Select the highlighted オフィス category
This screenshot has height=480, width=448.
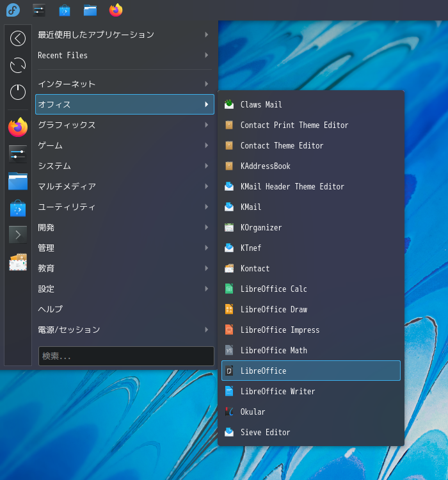[125, 104]
